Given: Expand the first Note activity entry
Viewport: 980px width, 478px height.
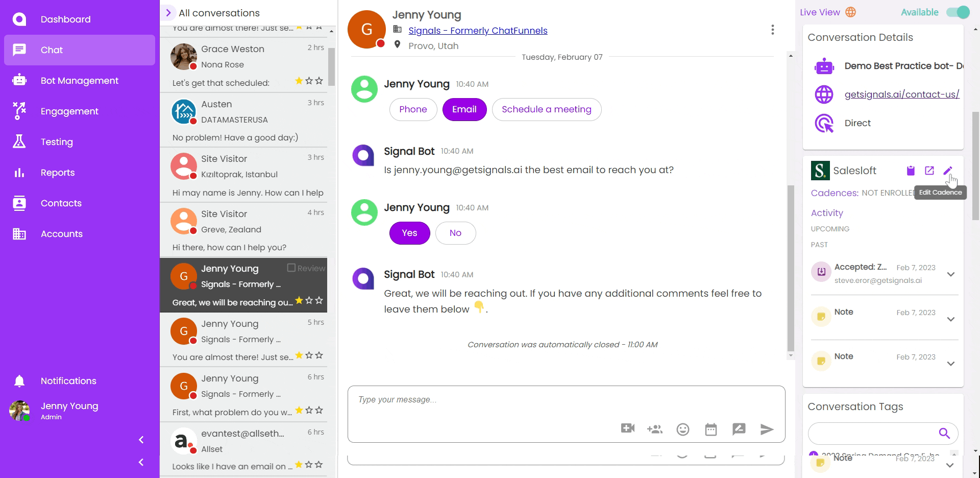Looking at the screenshot, I should [950, 319].
